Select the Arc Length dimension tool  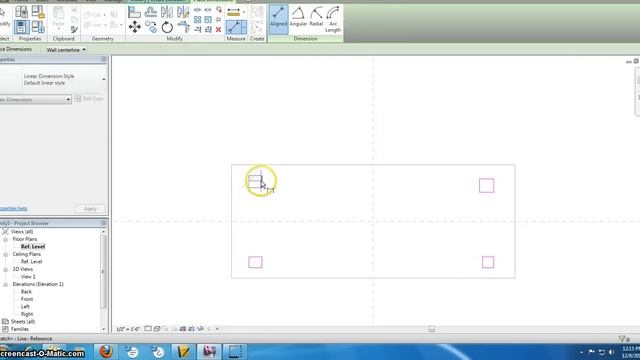click(x=333, y=19)
